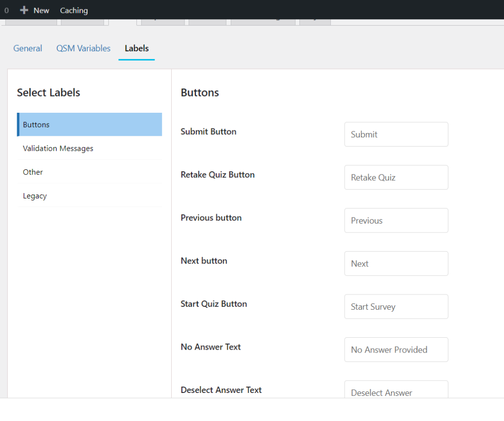Screen dimensions: 504x421
Task: Select Buttons in the Select Labels list
Action: click(x=90, y=125)
